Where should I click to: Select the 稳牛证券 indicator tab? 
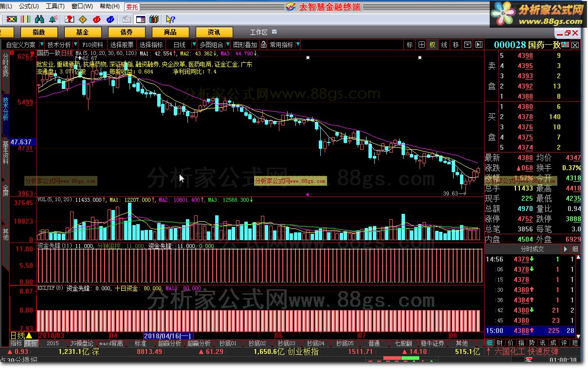tap(432, 343)
